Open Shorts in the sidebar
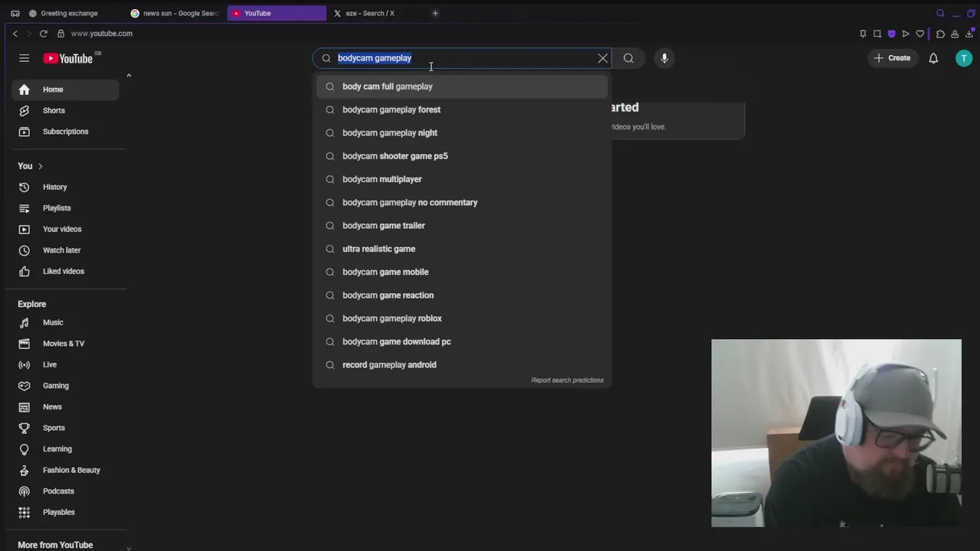 click(65, 110)
